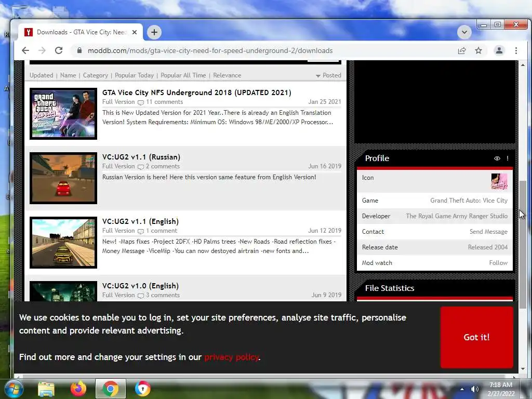The height and width of the screenshot is (399, 532).
Task: Click Released 2004 release date
Action: coord(488,247)
